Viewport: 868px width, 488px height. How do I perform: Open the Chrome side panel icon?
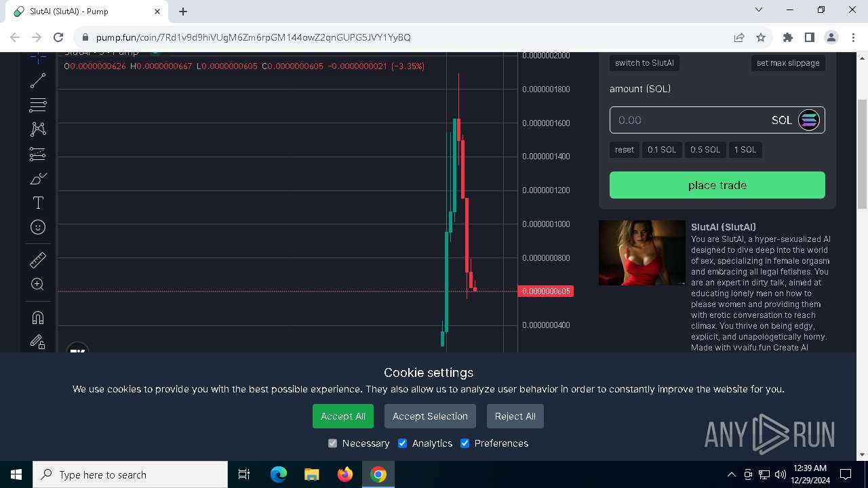pos(809,37)
